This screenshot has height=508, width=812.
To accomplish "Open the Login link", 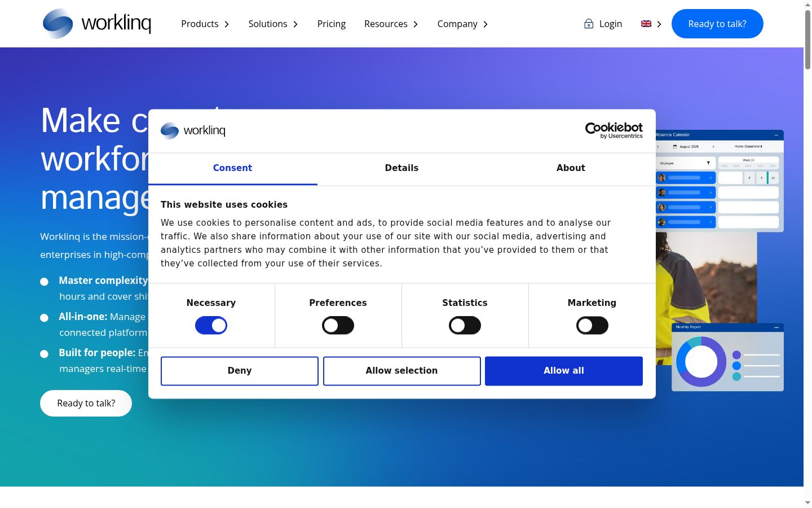I will tap(611, 24).
